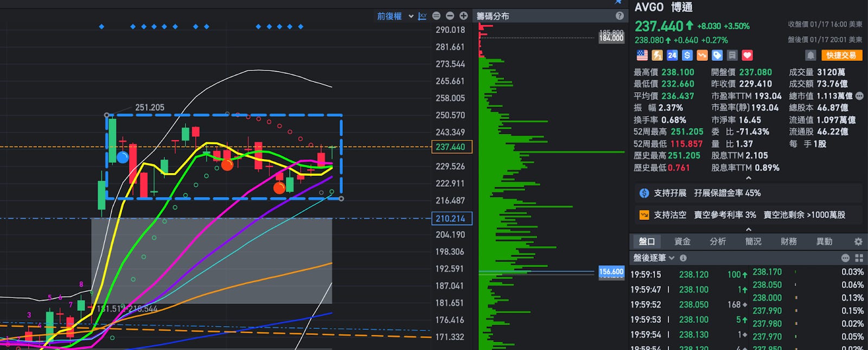This screenshot has height=350, width=868.
Task: Click the 184.000 chip price marker
Action: (x=611, y=38)
